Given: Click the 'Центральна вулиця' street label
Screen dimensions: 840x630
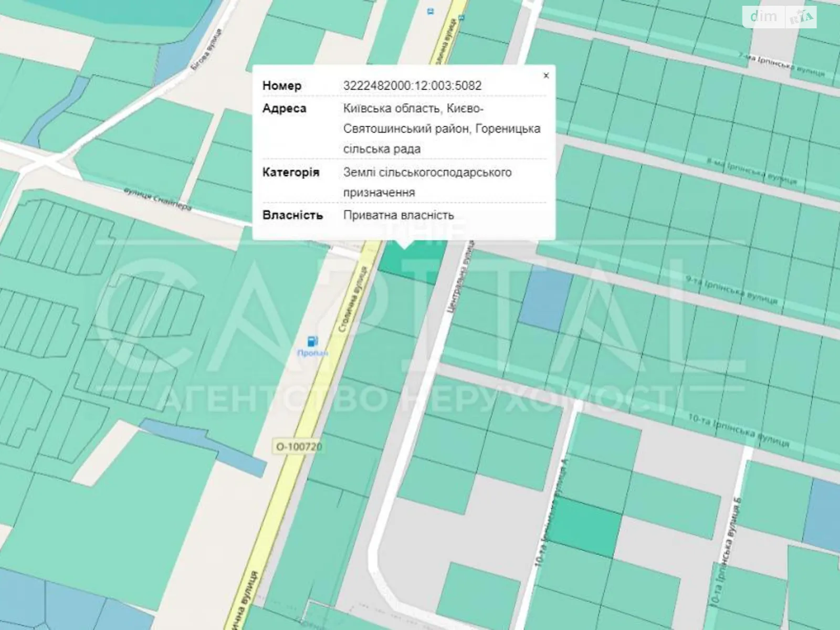Looking at the screenshot, I should [x=461, y=278].
